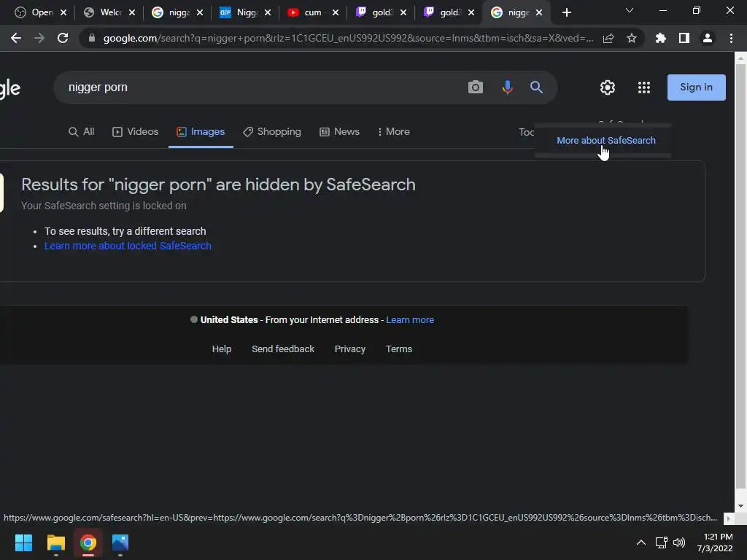Close the Welc browser tab
This screenshot has width=747, height=560.
click(x=132, y=13)
